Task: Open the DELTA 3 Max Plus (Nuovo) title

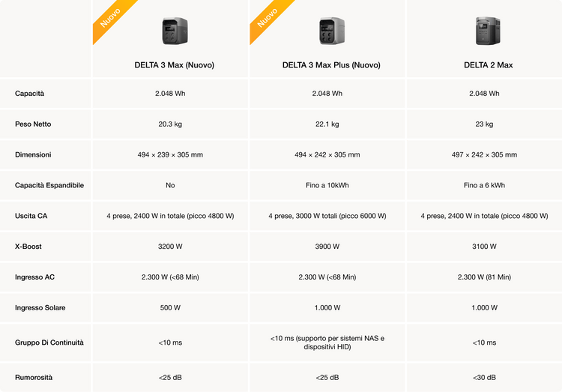Action: click(331, 65)
